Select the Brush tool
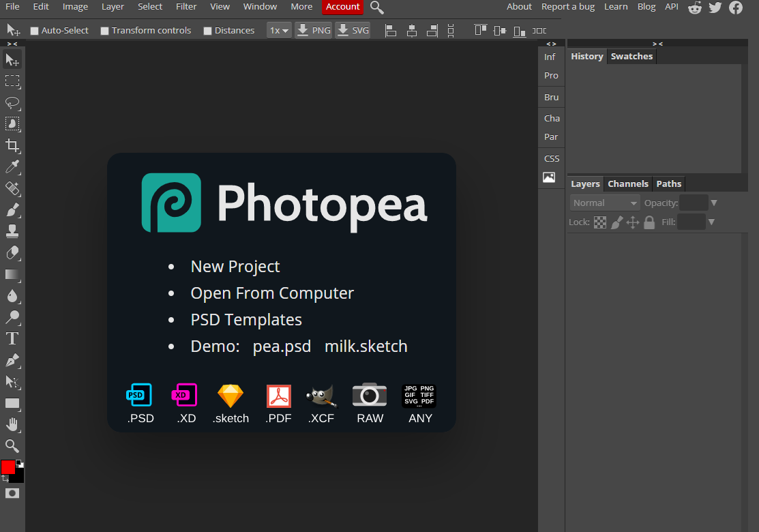The height and width of the screenshot is (532, 759). [x=12, y=210]
